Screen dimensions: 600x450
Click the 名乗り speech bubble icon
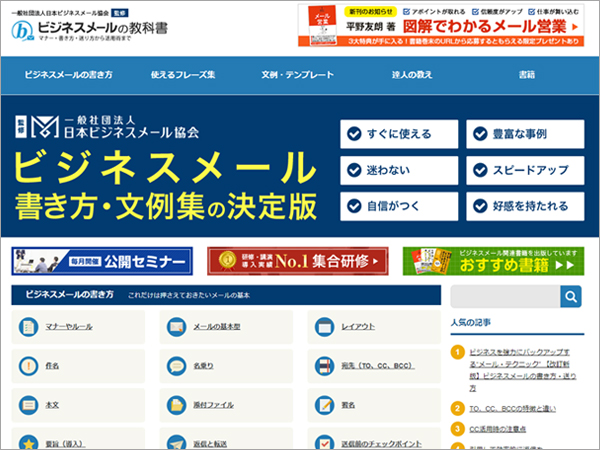click(176, 366)
